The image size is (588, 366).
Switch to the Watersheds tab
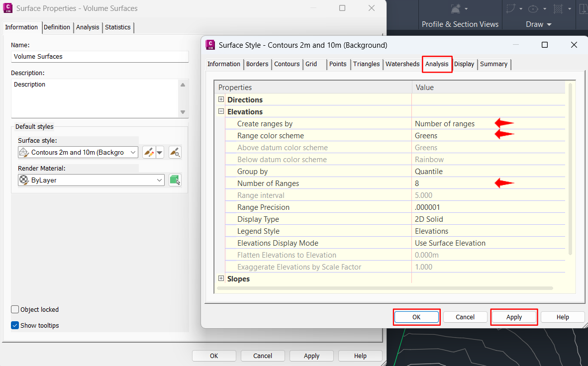coord(402,64)
